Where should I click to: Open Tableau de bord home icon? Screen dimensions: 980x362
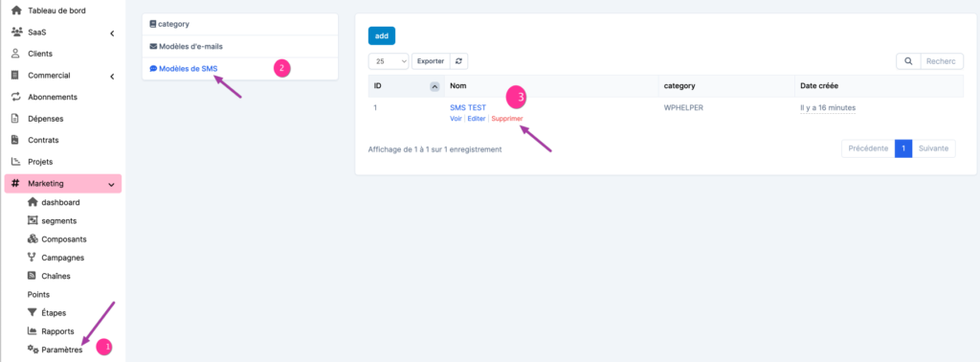[17, 11]
